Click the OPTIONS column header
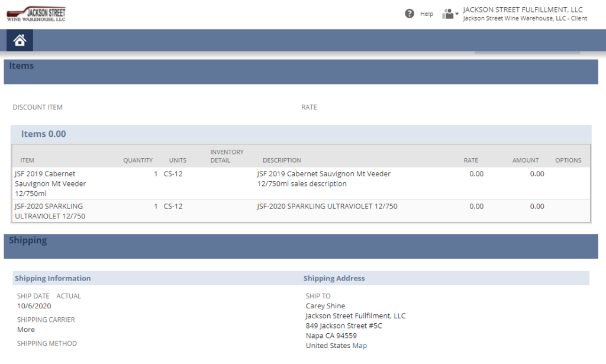This screenshot has height=364, width=606. pyautogui.click(x=568, y=160)
